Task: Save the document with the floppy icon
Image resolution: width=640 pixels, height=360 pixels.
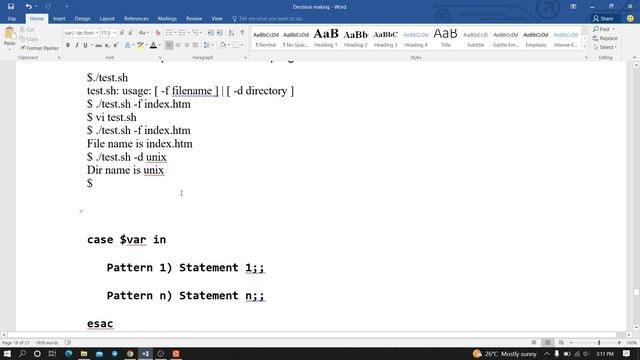Action: [x=11, y=7]
